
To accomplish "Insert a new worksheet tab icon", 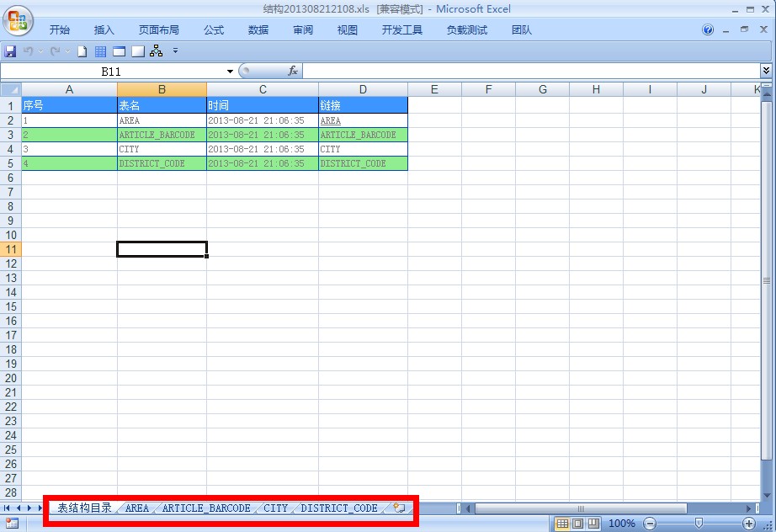I will pos(399,508).
